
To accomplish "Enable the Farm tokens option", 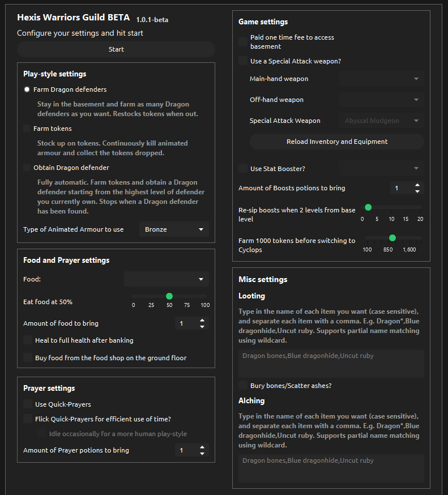I will pyautogui.click(x=27, y=129).
